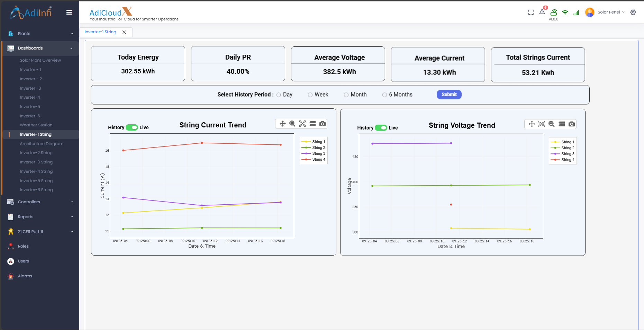Open Weather Station dashboard in sidebar

(36, 125)
